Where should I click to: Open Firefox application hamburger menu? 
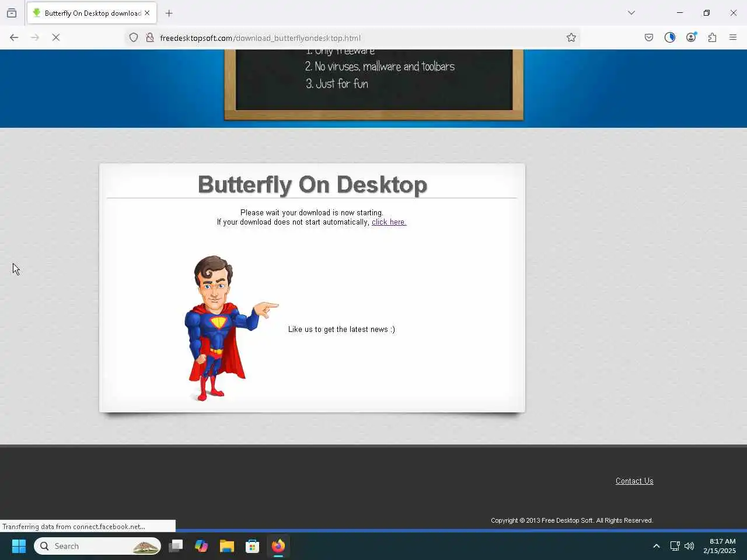[x=733, y=37]
